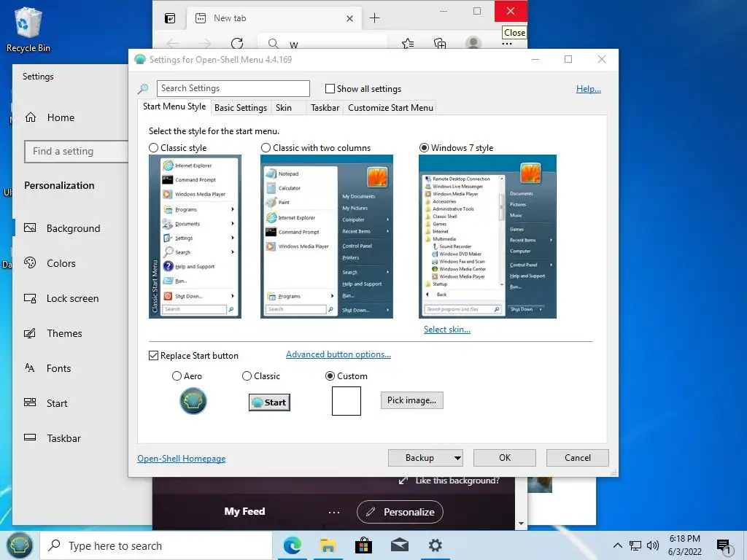Screen dimensions: 747x560
Task: Click the Like this background text
Action: click(x=457, y=481)
